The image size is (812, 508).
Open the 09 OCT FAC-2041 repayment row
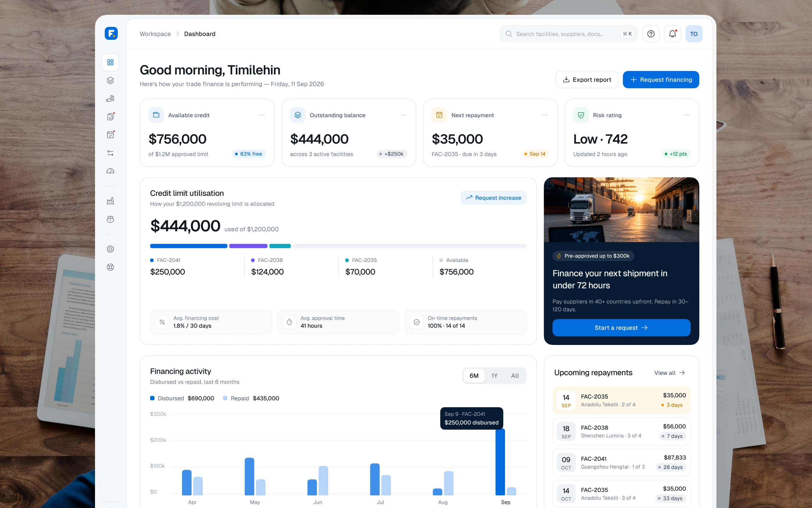621,463
